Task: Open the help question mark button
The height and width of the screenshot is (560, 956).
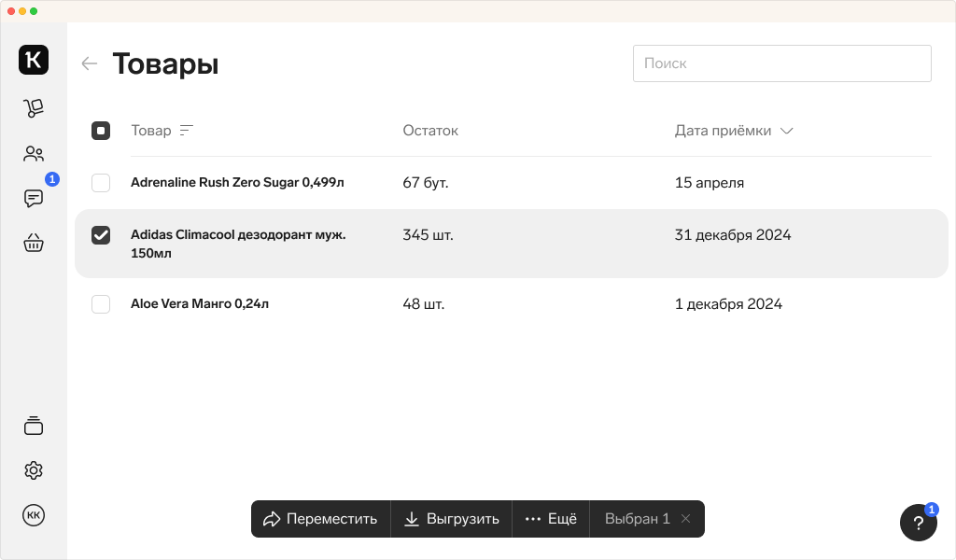Action: pyautogui.click(x=919, y=523)
